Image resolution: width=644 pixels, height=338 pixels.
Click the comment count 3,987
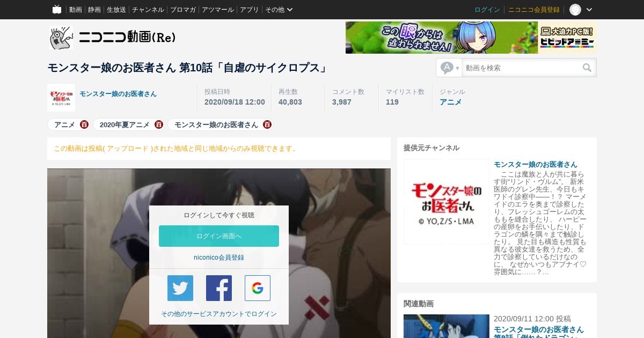click(x=342, y=102)
